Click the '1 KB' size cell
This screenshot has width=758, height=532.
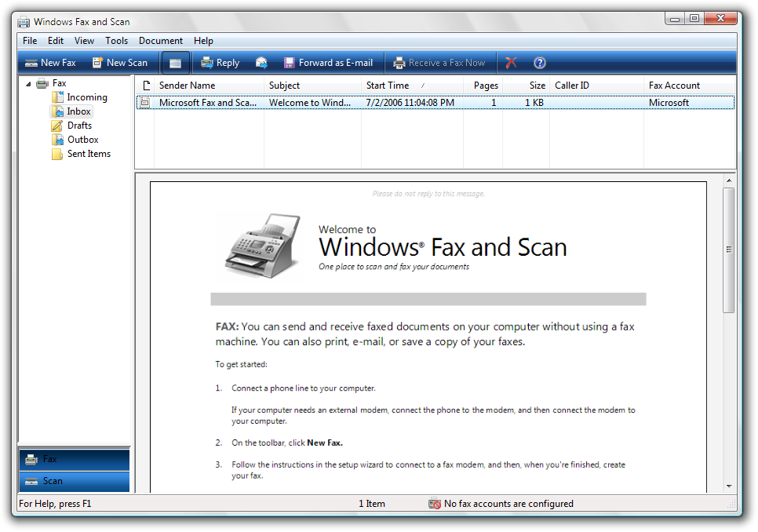click(534, 103)
